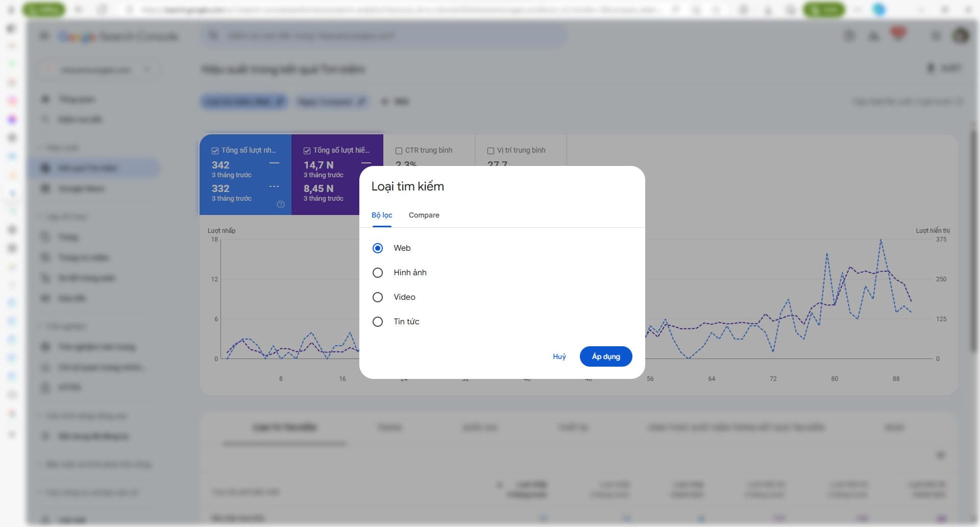
Task: Click the 14,7 N impressions value
Action: pos(318,165)
